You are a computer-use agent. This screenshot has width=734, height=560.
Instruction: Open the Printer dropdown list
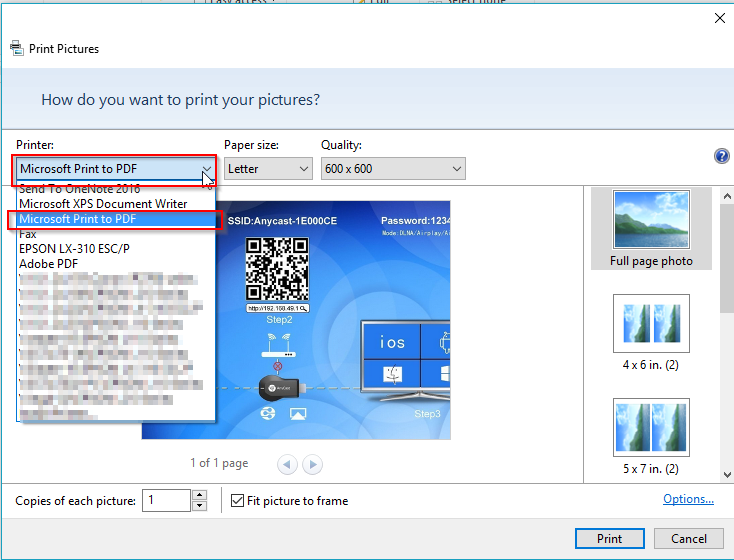[x=115, y=169]
